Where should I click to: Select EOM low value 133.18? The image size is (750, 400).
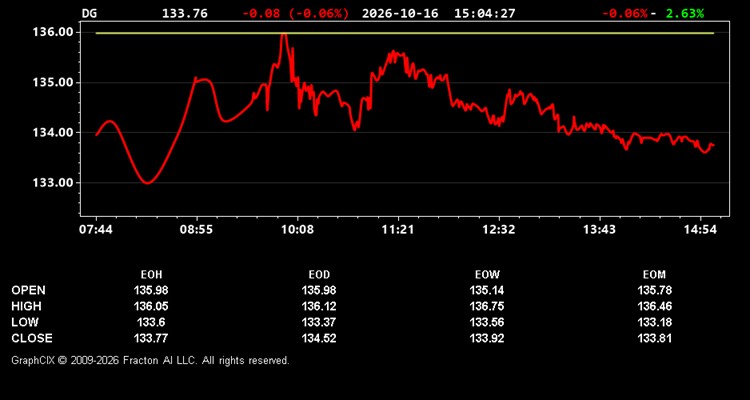click(x=654, y=322)
